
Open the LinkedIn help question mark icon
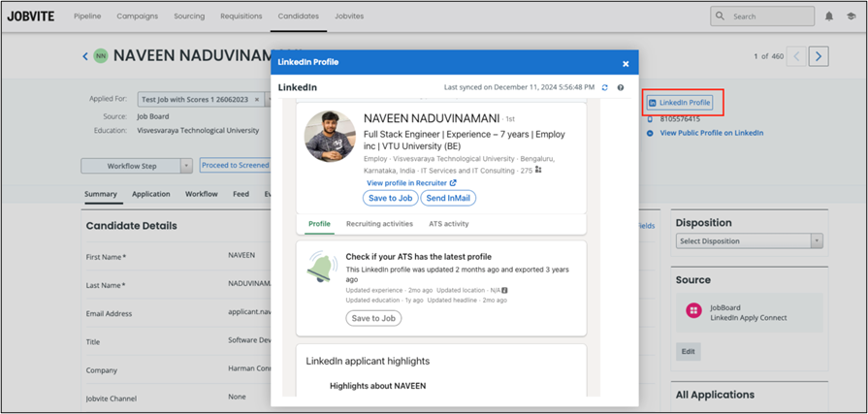coord(621,87)
